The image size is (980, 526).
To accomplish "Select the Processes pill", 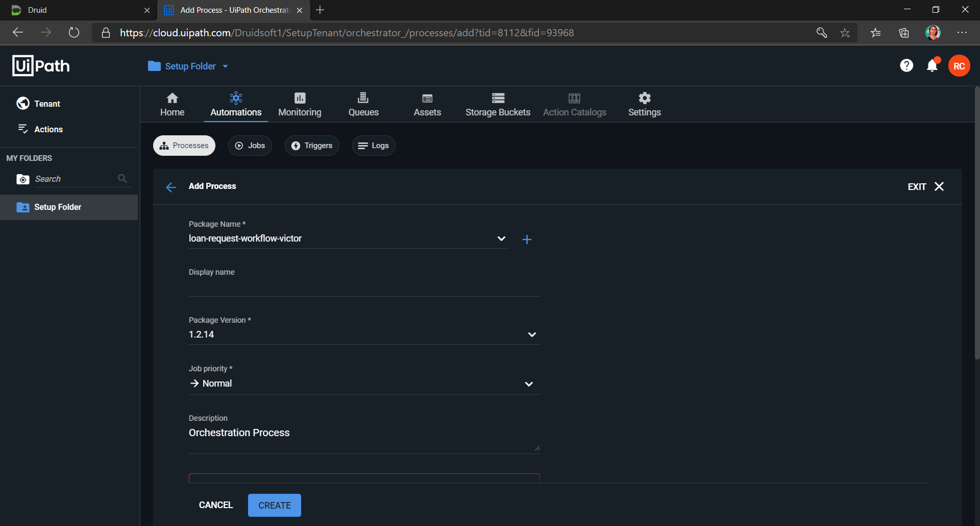I will pyautogui.click(x=184, y=146).
